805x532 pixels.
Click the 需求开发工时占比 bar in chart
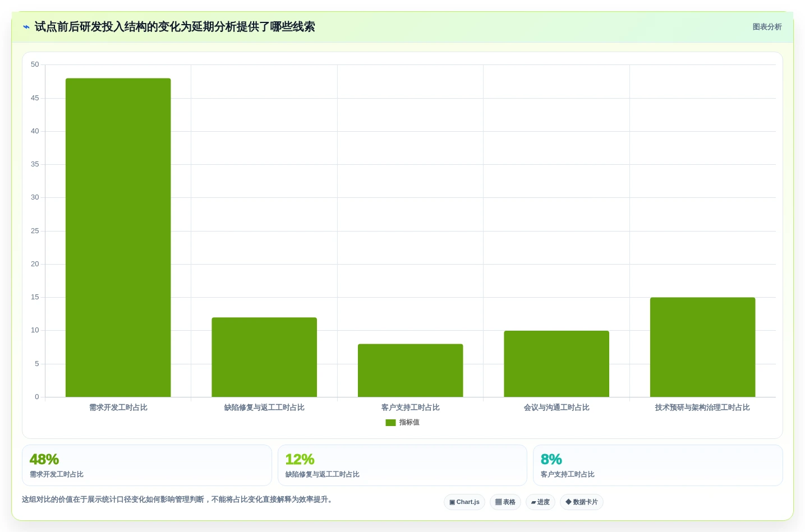pyautogui.click(x=118, y=238)
